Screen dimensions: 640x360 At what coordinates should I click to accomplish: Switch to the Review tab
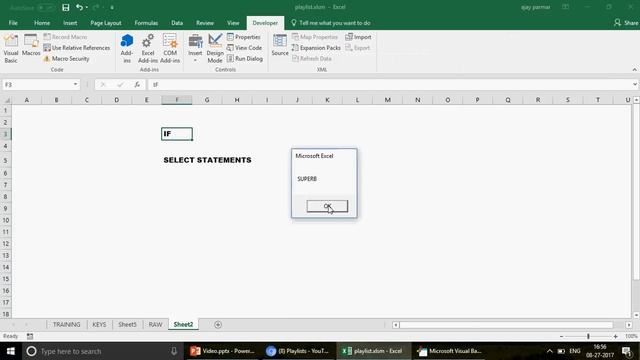205,23
